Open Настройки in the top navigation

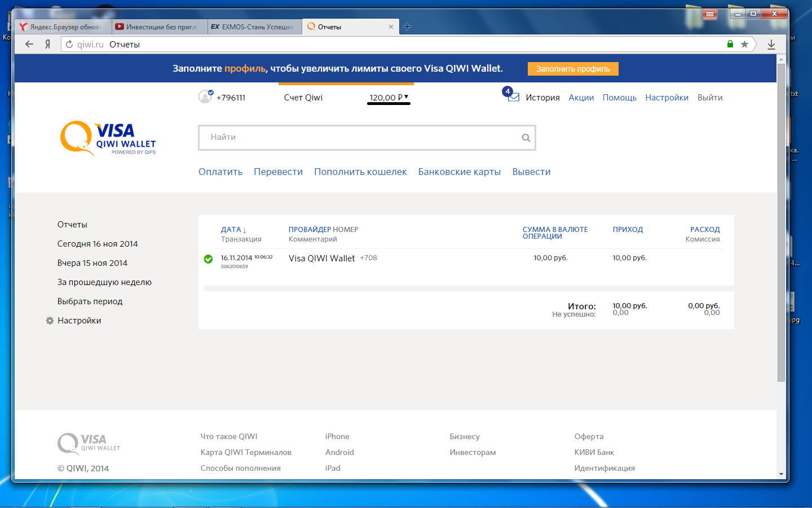667,98
